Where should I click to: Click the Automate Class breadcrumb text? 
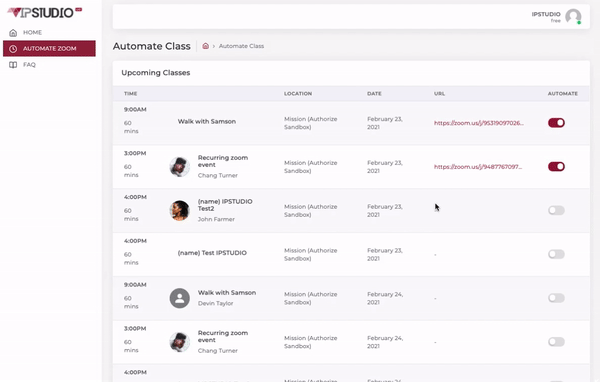(x=241, y=46)
